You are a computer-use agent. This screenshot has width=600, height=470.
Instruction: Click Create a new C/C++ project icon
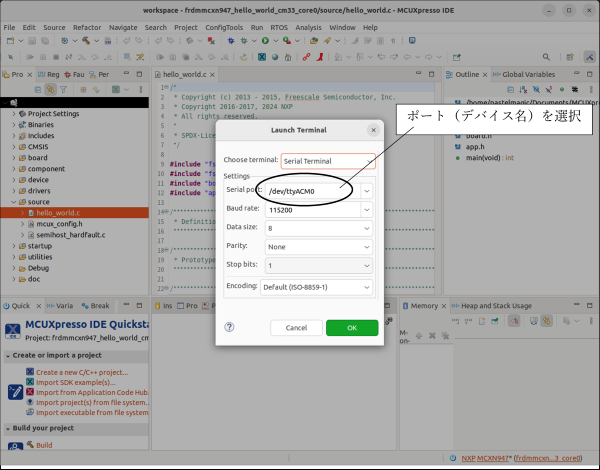click(x=30, y=372)
